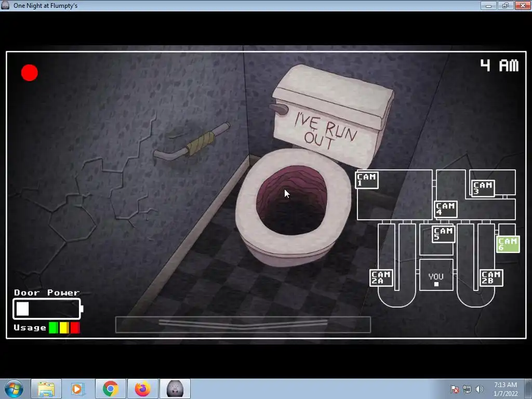Restore down the game window

pos(506,5)
